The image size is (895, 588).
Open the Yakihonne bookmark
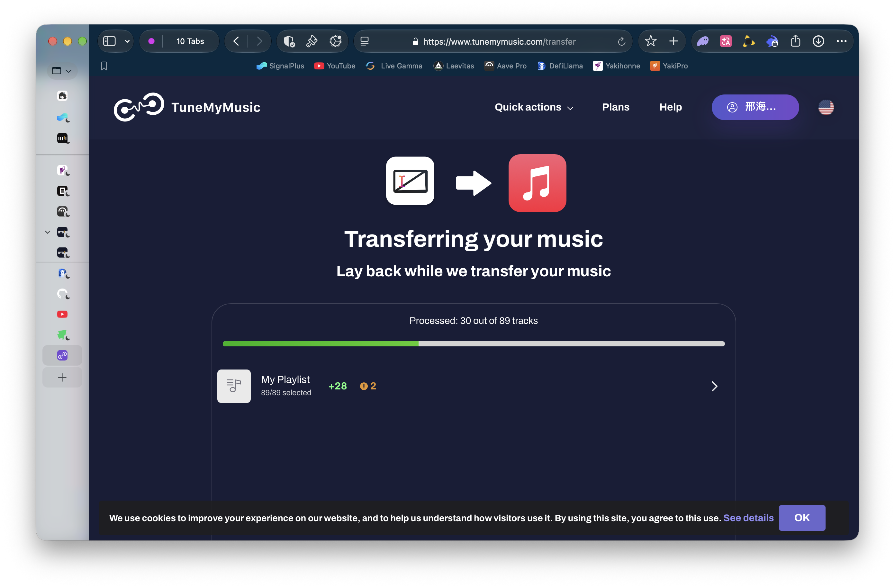click(x=616, y=66)
